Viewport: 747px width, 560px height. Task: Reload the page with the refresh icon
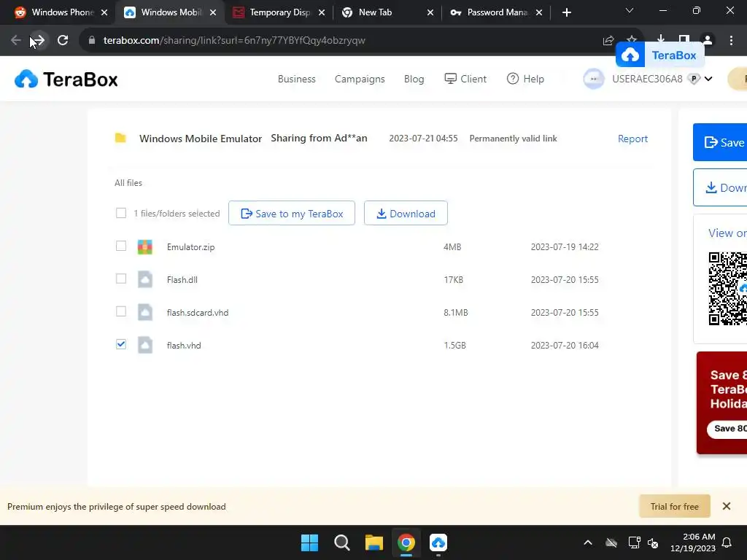pyautogui.click(x=63, y=41)
